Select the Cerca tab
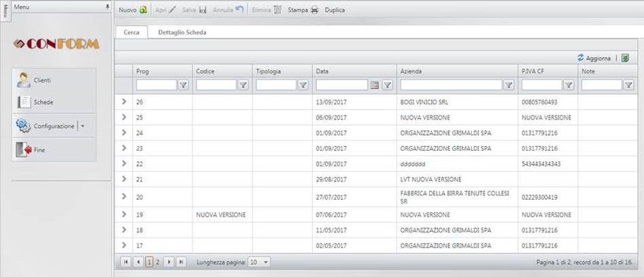 [131, 33]
